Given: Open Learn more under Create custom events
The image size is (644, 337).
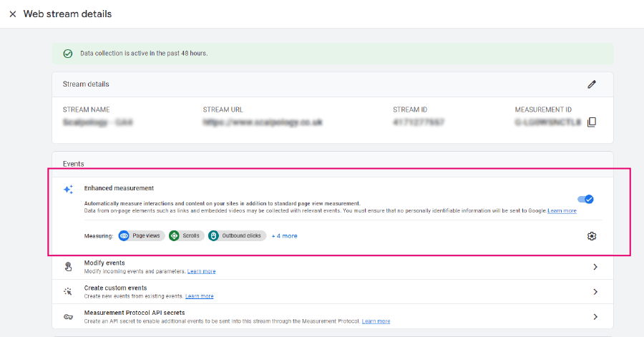Looking at the screenshot, I should pyautogui.click(x=199, y=296).
